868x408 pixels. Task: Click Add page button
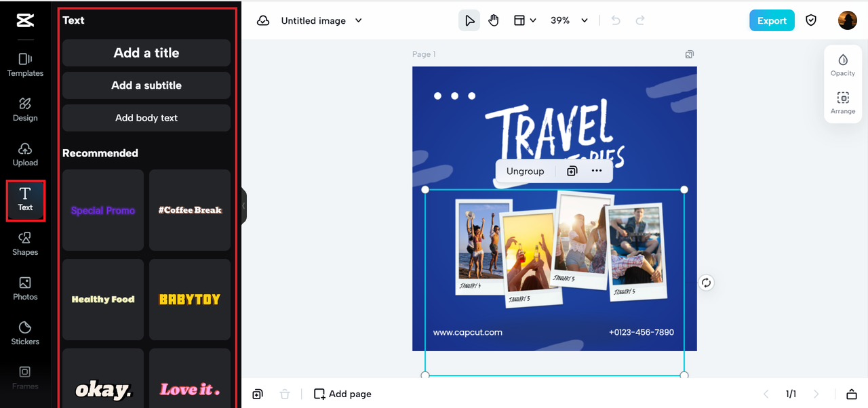click(x=342, y=394)
